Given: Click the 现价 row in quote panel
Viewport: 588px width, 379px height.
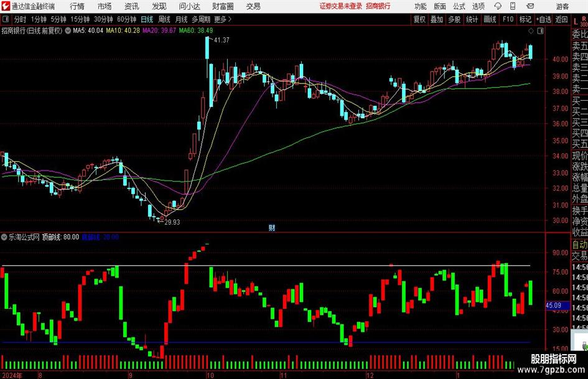Looking at the screenshot, I should [580, 156].
